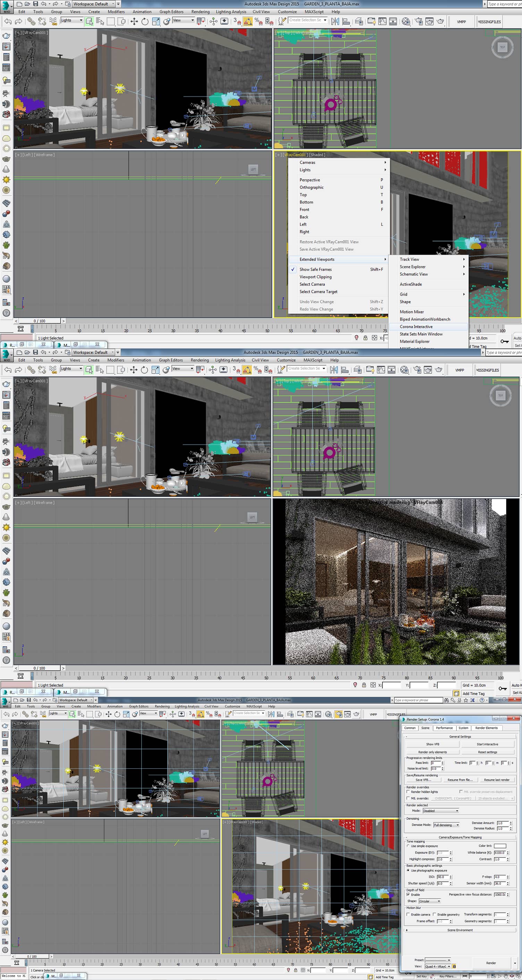The width and height of the screenshot is (522, 980).
Task: Click the Reset settings button
Action: tap(487, 752)
